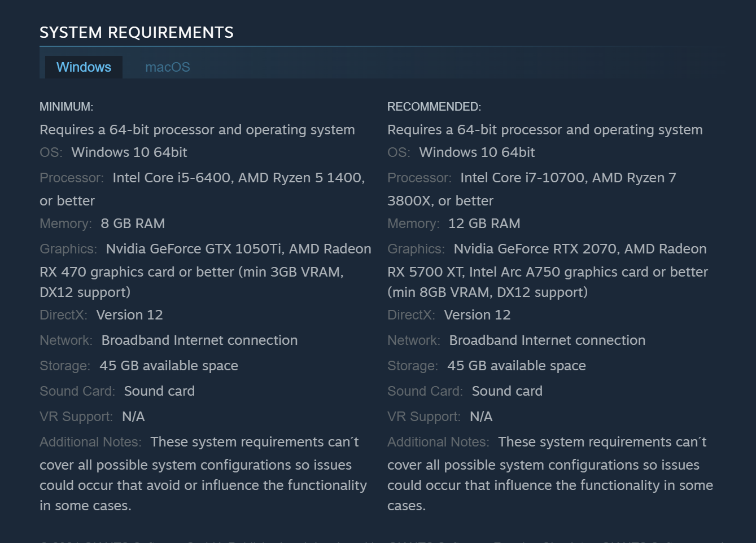Click the recommended Additional Notes text
The image size is (756, 543).
pos(602,441)
